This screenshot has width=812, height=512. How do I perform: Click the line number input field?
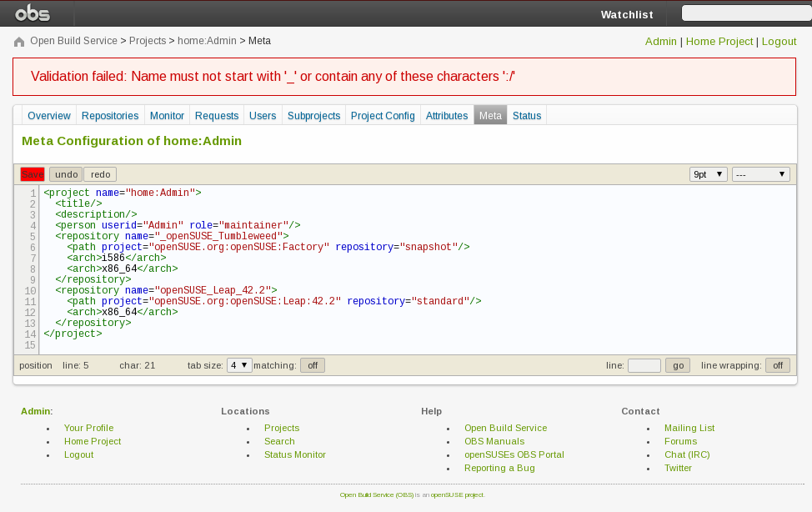click(644, 364)
